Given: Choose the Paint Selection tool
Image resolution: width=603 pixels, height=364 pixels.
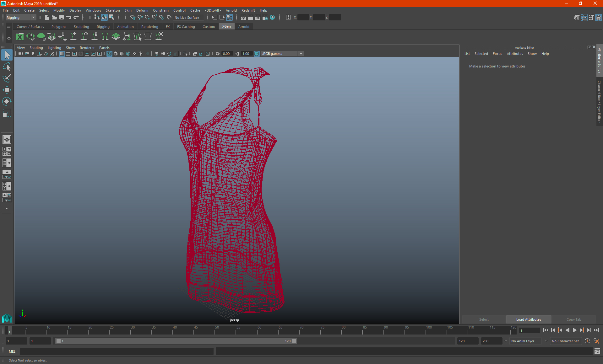Looking at the screenshot, I should coord(7,78).
